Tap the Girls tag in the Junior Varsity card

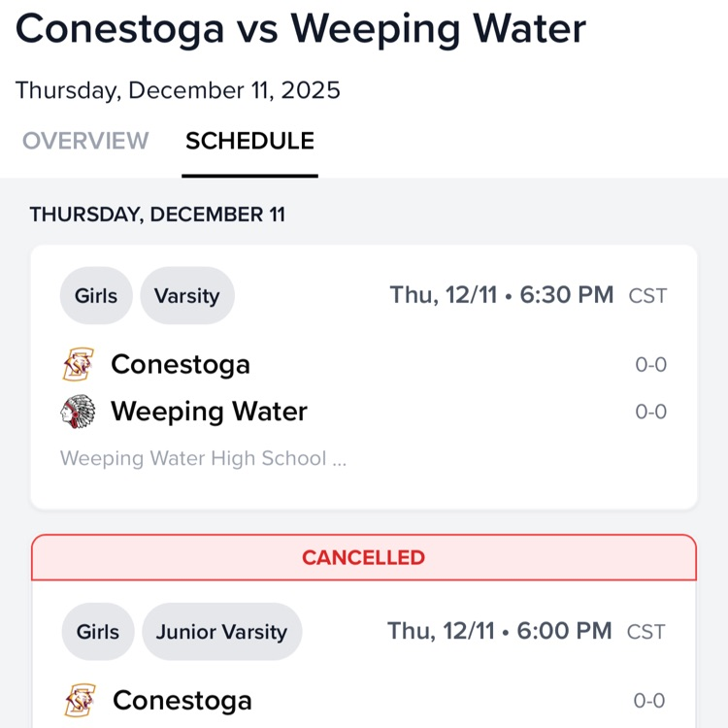coord(98,632)
